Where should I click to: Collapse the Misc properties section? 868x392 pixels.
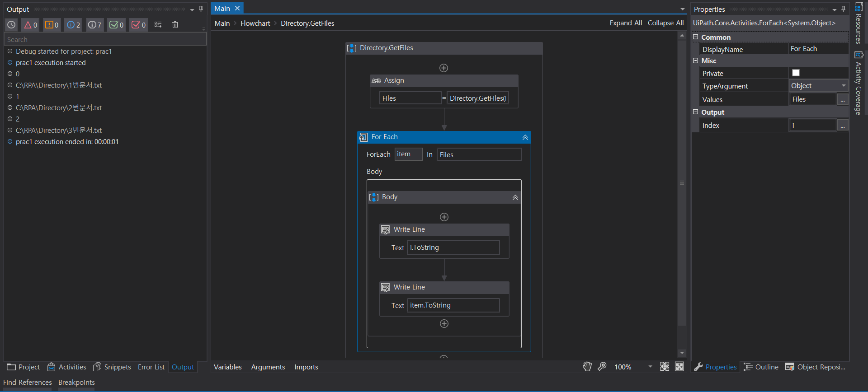[x=696, y=61]
